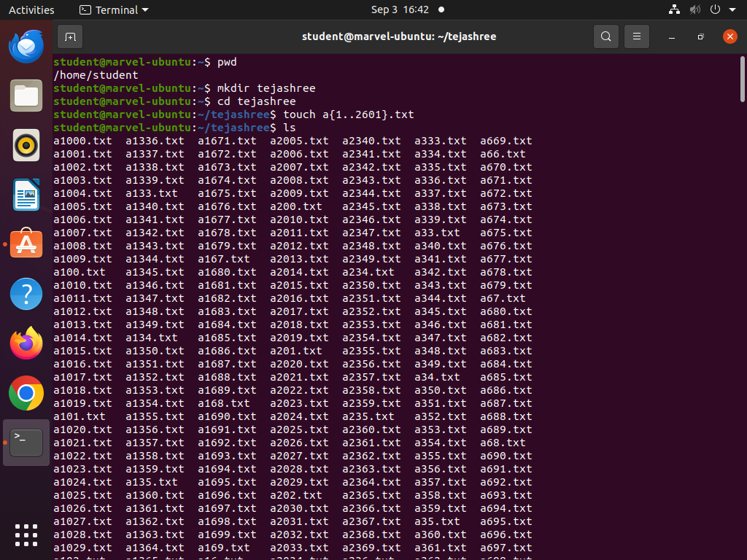Screen dimensions: 747x560
Task: Click the '/home/student' output line
Action: (x=96, y=75)
